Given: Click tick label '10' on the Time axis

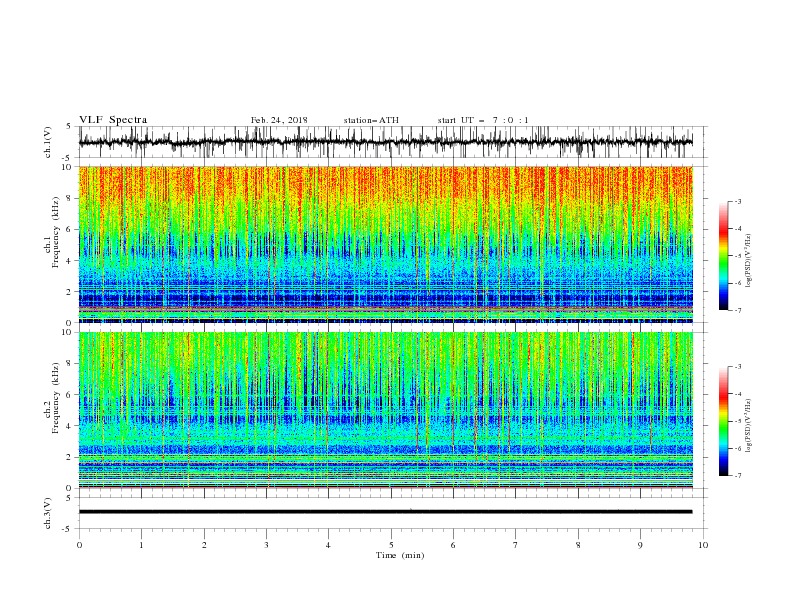Looking at the screenshot, I should click(703, 545).
